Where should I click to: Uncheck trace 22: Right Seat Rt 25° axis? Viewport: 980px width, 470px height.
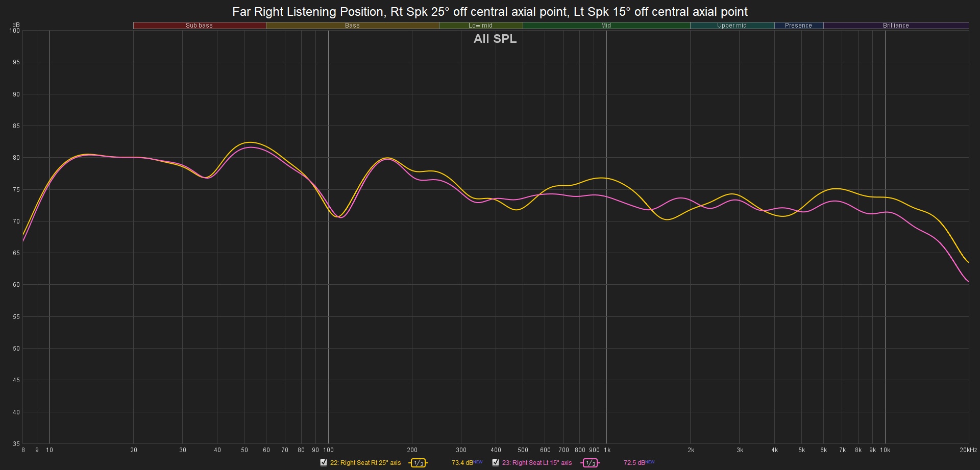coord(324,462)
